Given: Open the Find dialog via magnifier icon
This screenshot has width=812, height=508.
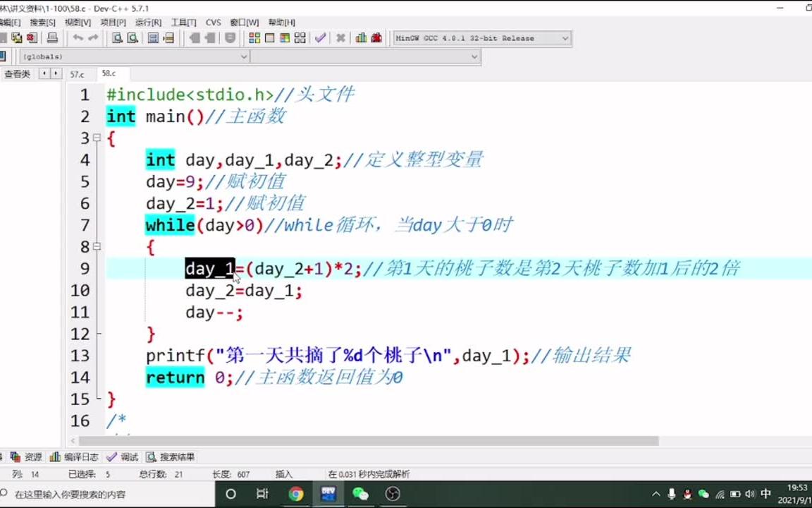Looking at the screenshot, I should (x=118, y=39).
